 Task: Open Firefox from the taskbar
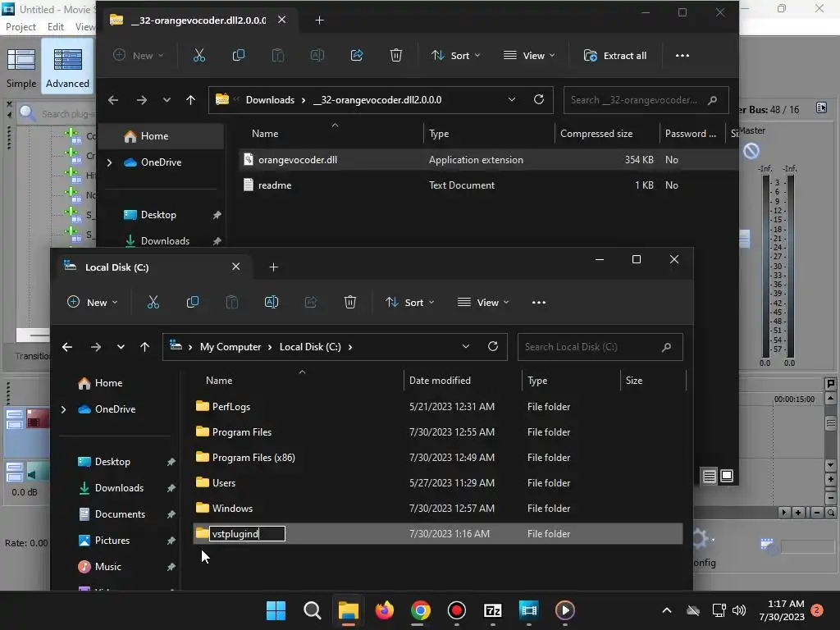[x=385, y=610]
